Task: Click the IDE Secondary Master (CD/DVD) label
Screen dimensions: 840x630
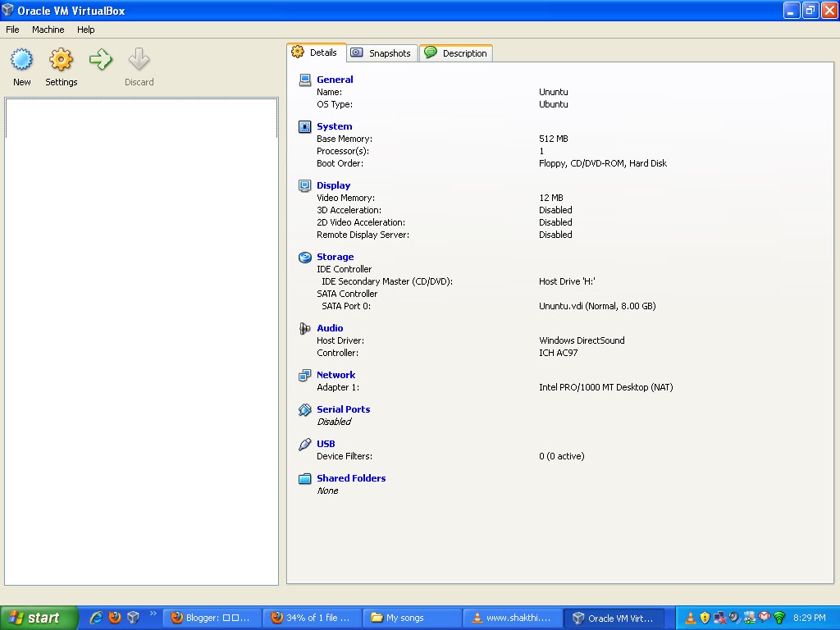Action: point(387,281)
